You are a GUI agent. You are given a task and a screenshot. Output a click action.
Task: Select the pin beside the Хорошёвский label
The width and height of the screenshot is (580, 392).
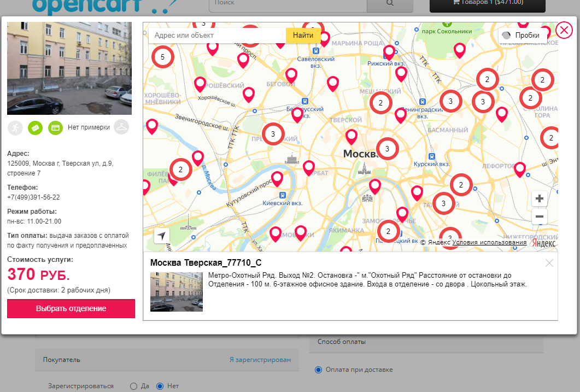coord(200,84)
